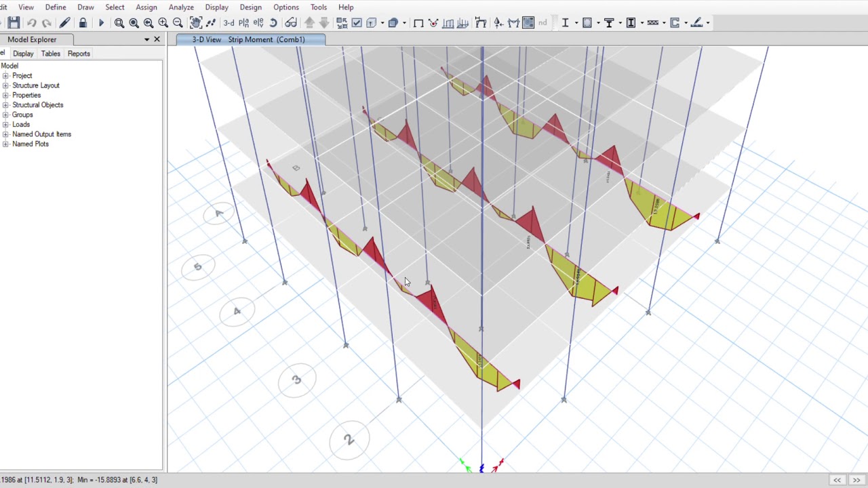Click the show strip forces diagram icon
This screenshot has height=488, width=868.
[x=462, y=22]
